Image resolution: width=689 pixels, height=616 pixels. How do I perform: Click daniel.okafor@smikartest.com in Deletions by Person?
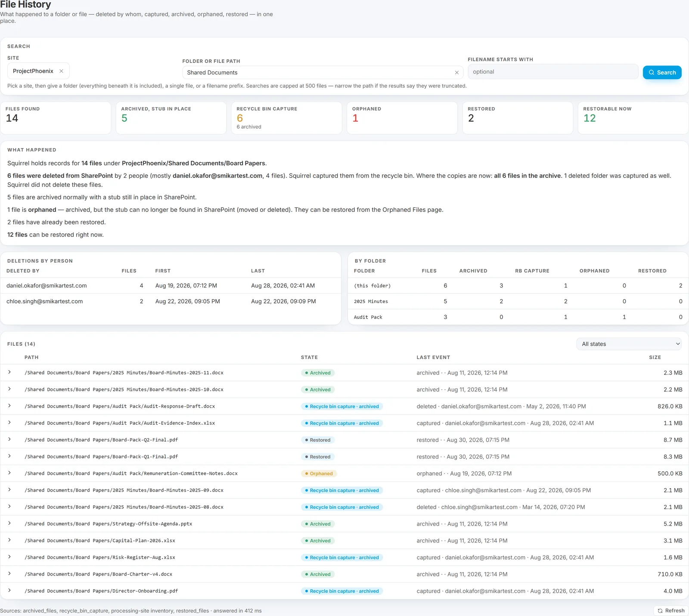(47, 285)
